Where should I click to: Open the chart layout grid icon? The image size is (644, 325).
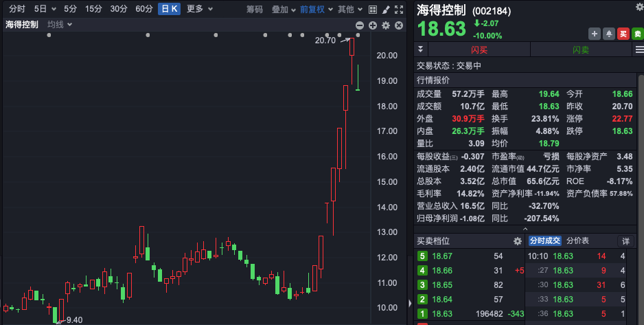[x=372, y=10]
